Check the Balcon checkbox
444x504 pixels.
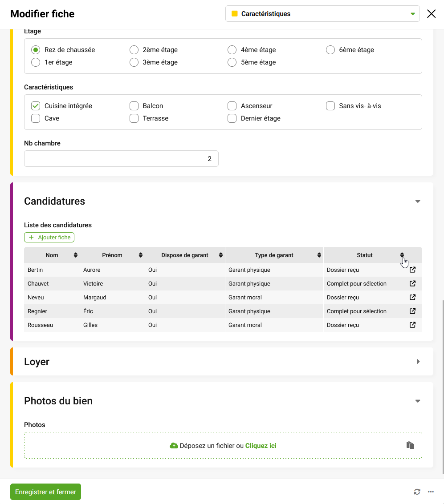point(134,106)
